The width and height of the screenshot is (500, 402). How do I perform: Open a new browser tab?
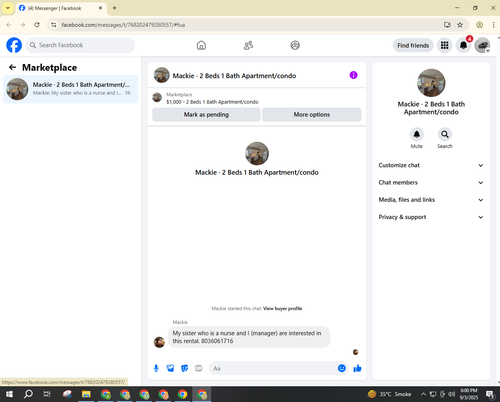114,8
